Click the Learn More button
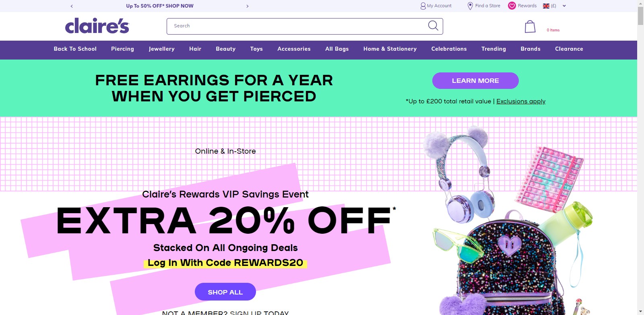Viewport: 644px width, 315px height. [475, 81]
